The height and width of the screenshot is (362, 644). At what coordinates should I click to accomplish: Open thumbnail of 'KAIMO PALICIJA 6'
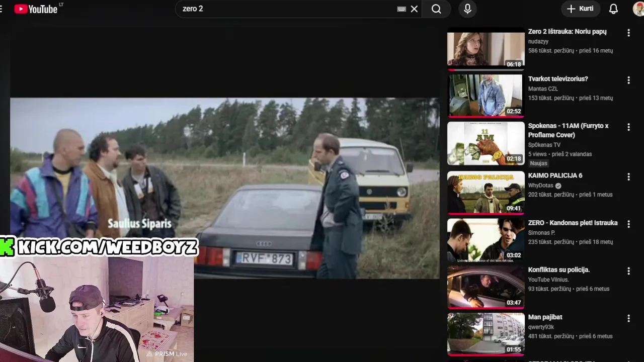coord(486,193)
